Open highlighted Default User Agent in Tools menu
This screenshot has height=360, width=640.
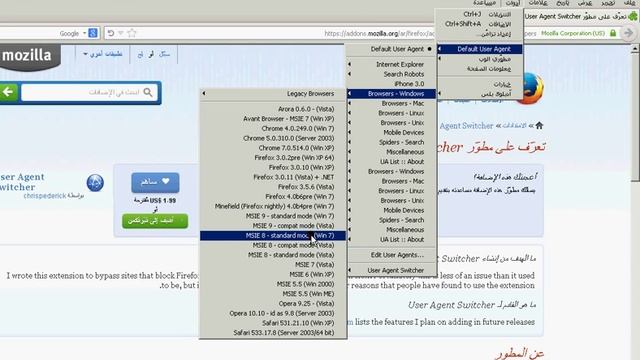coord(480,49)
